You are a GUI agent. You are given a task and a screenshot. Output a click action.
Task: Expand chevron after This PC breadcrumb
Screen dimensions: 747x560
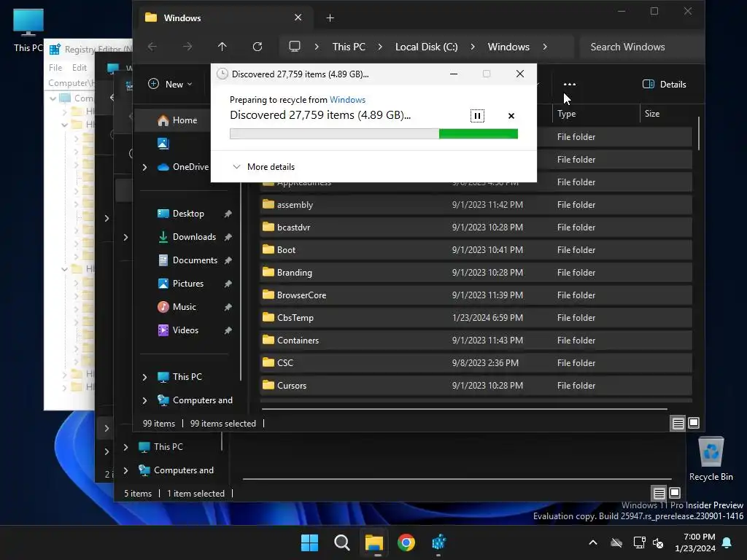coord(380,47)
